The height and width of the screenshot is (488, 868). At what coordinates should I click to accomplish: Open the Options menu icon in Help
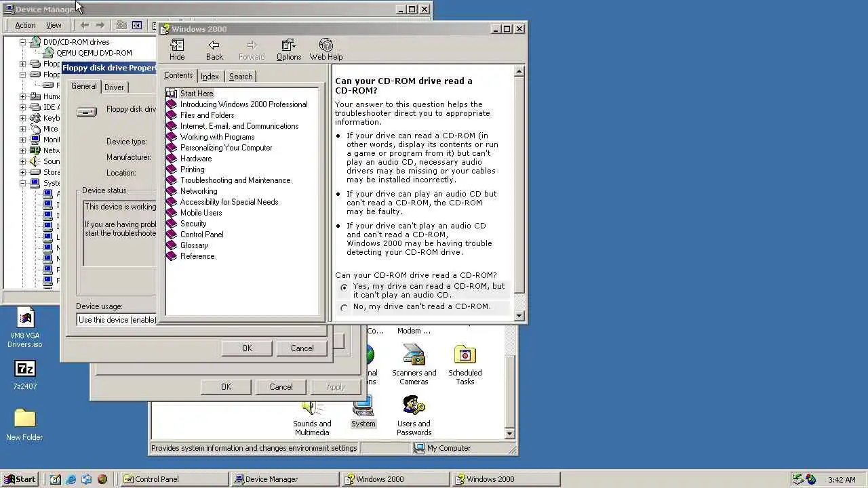click(289, 50)
